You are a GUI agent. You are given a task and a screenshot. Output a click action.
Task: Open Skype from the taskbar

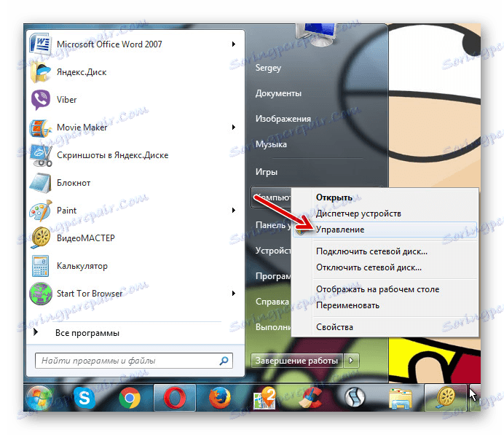[84, 398]
